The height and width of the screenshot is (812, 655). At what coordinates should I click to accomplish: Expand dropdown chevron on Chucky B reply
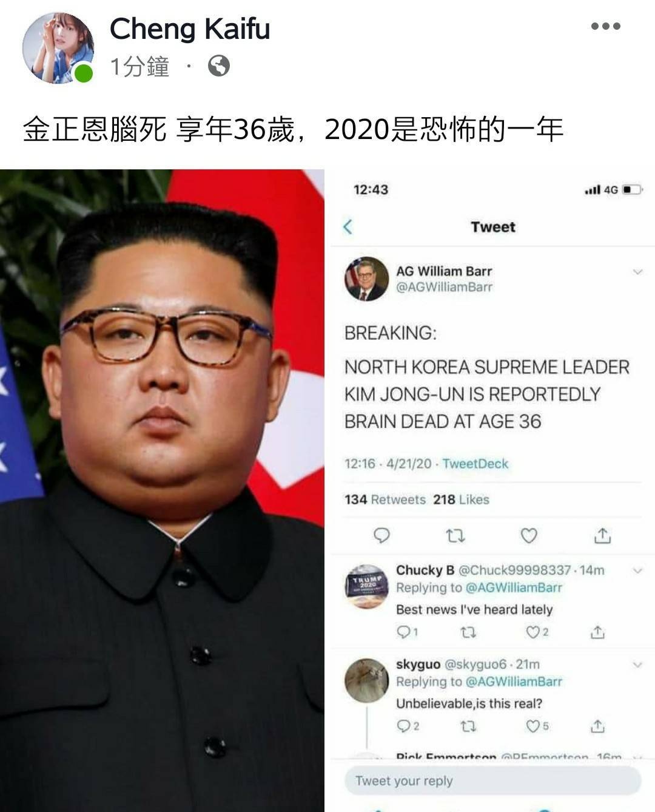click(x=637, y=570)
